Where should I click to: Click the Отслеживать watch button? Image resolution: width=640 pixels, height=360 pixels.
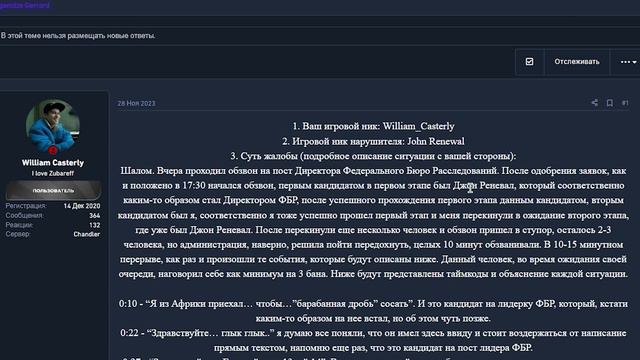tap(577, 62)
